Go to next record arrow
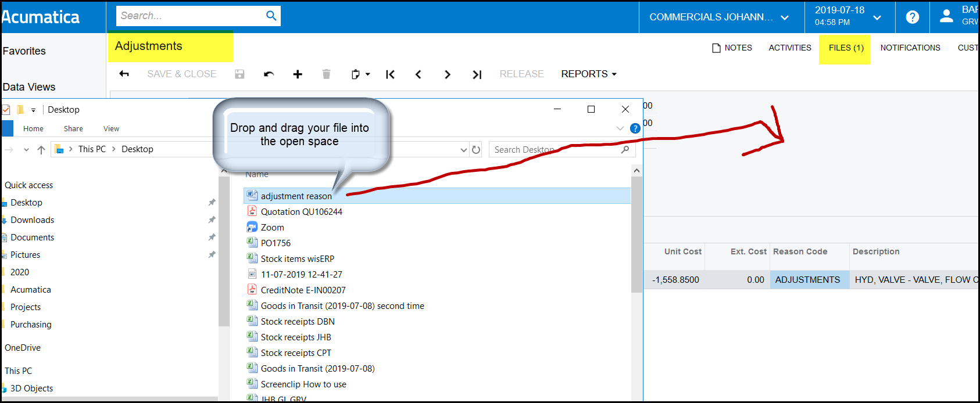The height and width of the screenshot is (403, 980). [x=447, y=74]
